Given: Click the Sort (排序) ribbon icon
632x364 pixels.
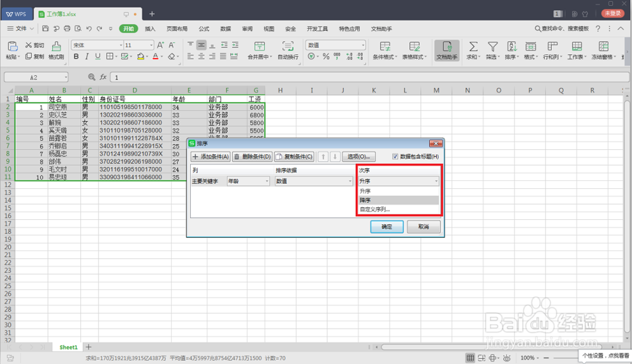Looking at the screenshot, I should coord(512,46).
